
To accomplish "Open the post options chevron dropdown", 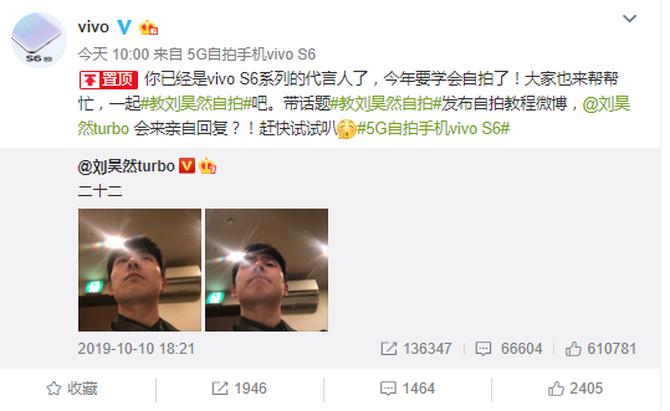I will 629,19.
